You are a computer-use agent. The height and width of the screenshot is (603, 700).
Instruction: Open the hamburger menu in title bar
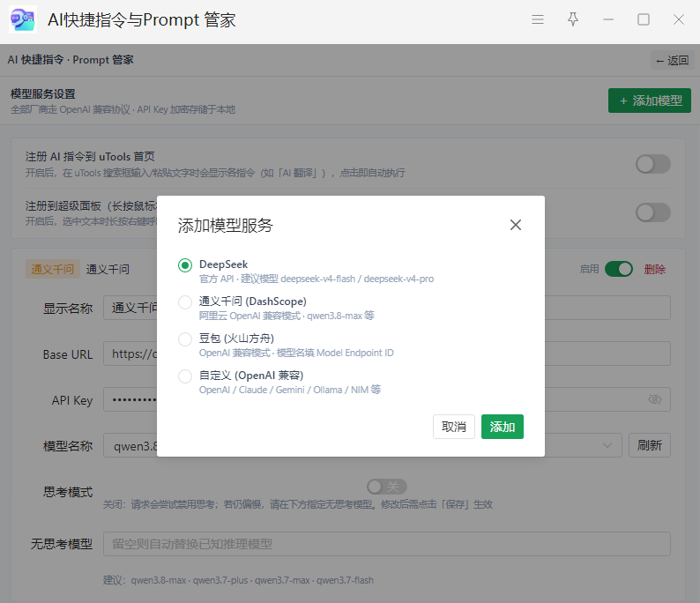pyautogui.click(x=538, y=19)
